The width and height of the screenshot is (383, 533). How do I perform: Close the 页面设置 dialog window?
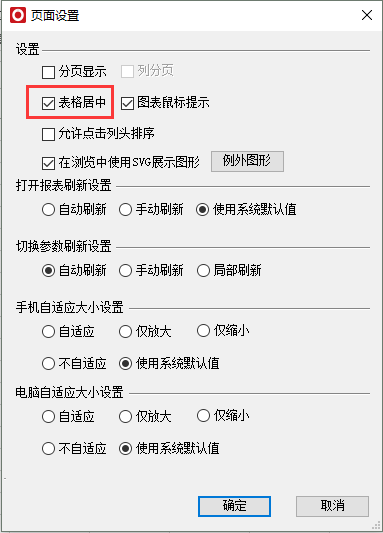point(367,15)
